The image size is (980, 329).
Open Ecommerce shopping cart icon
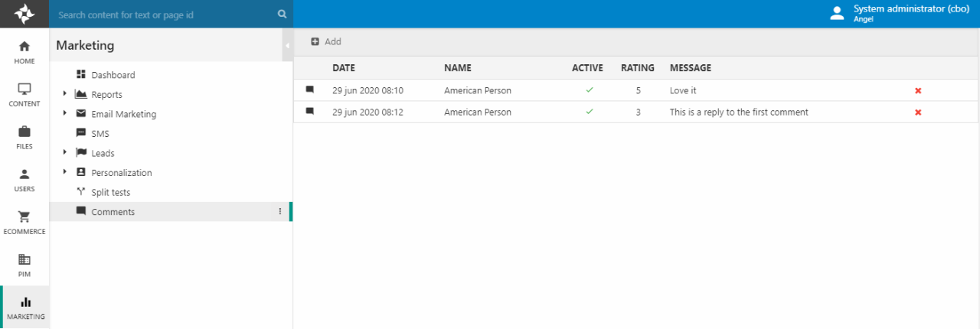point(24,222)
